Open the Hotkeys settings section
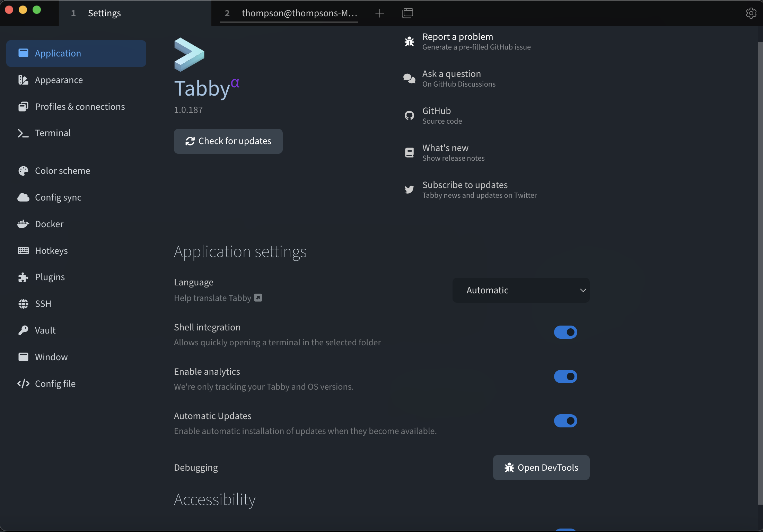 coord(51,250)
